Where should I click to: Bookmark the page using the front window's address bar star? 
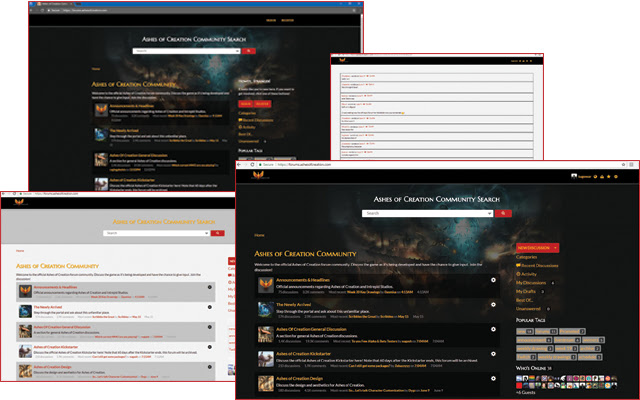(623, 164)
